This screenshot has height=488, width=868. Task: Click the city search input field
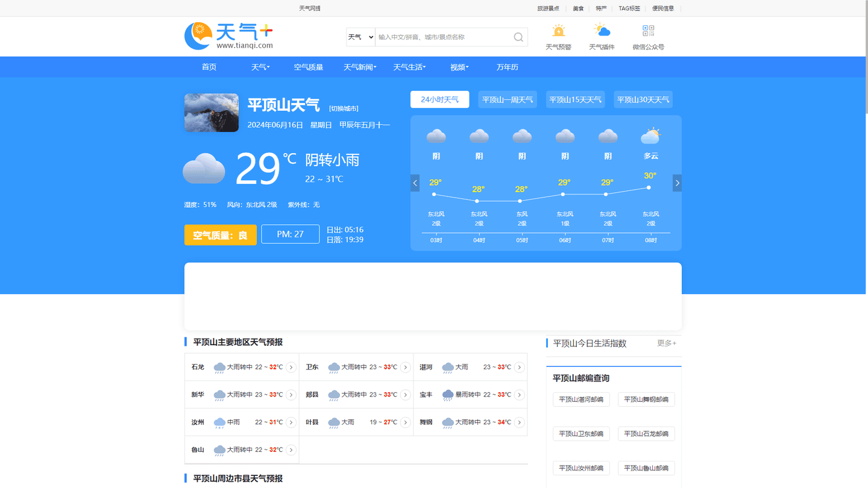click(x=443, y=37)
